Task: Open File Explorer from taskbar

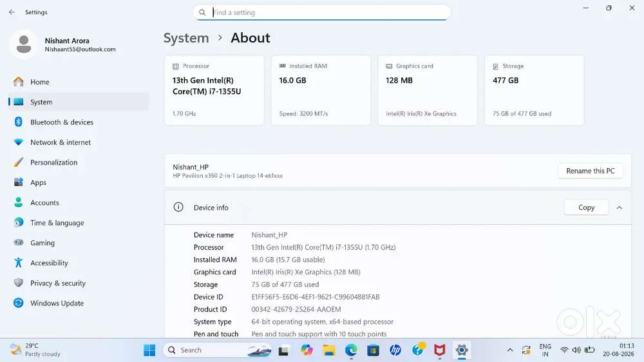Action: click(328, 350)
